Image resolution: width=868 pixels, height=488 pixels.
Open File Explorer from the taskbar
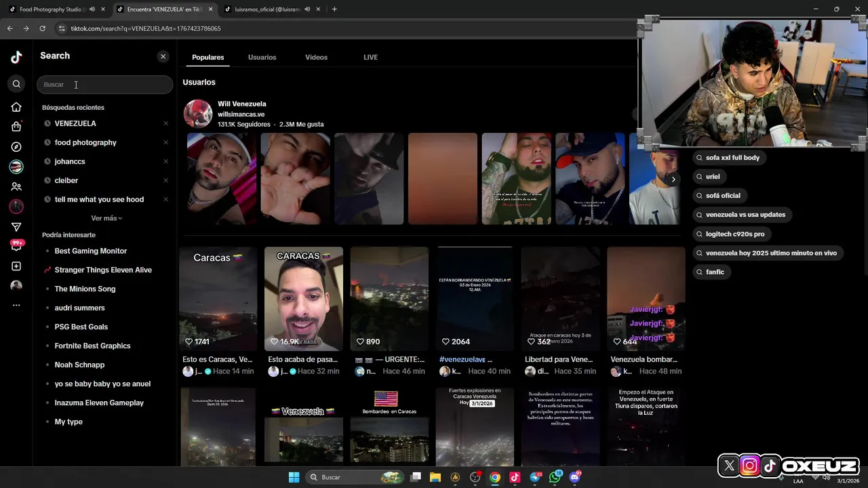(x=435, y=477)
